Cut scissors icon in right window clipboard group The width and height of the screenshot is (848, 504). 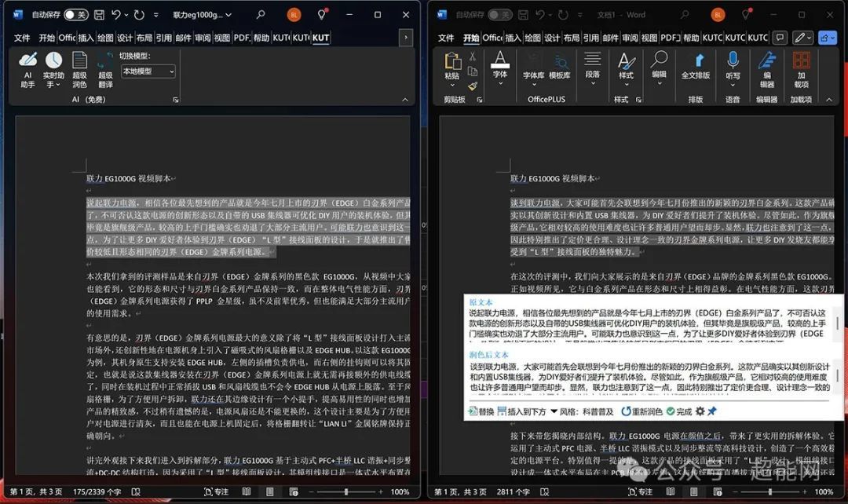[x=473, y=57]
